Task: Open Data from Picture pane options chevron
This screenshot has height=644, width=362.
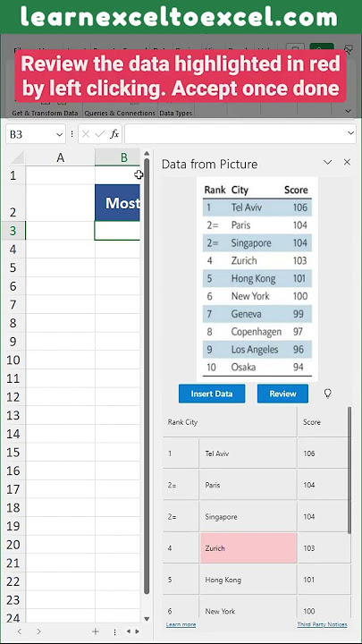Action: pyautogui.click(x=327, y=162)
